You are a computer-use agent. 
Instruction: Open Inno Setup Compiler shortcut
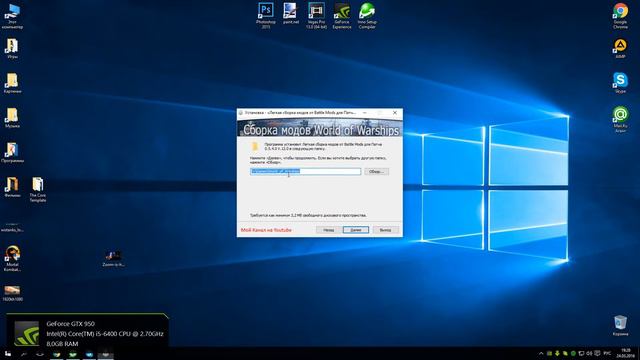point(367,15)
